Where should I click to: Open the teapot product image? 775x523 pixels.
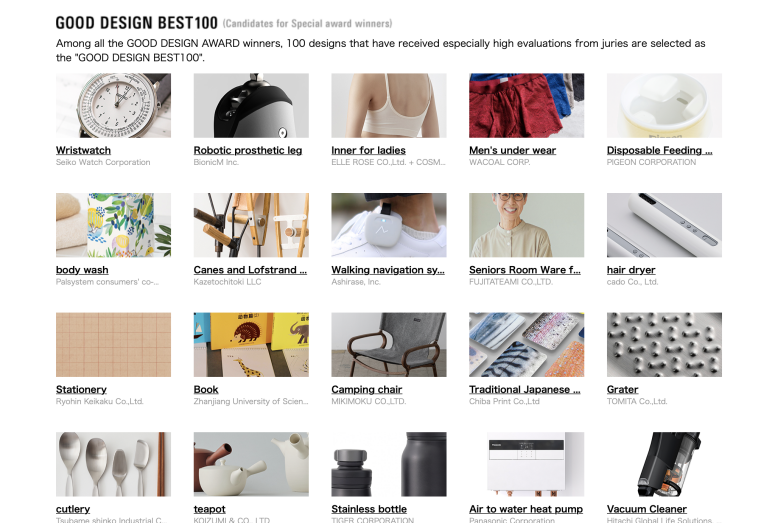coord(251,464)
